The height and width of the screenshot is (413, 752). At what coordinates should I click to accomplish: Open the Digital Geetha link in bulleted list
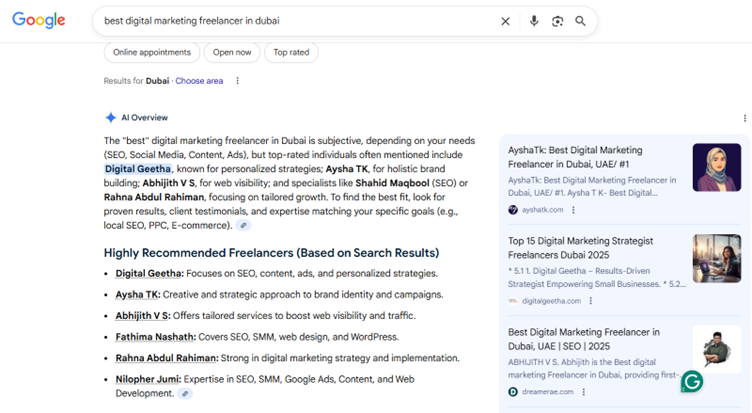pos(149,273)
